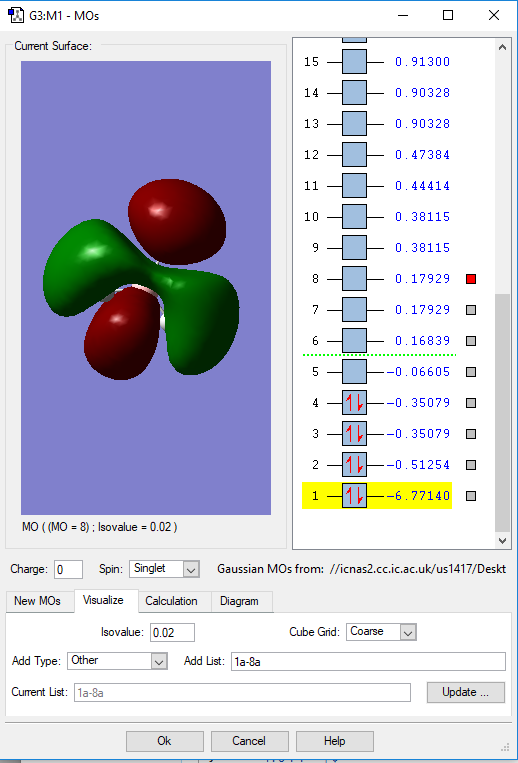This screenshot has height=763, width=518.
Task: Switch to the Calculation tab
Action: click(x=171, y=601)
